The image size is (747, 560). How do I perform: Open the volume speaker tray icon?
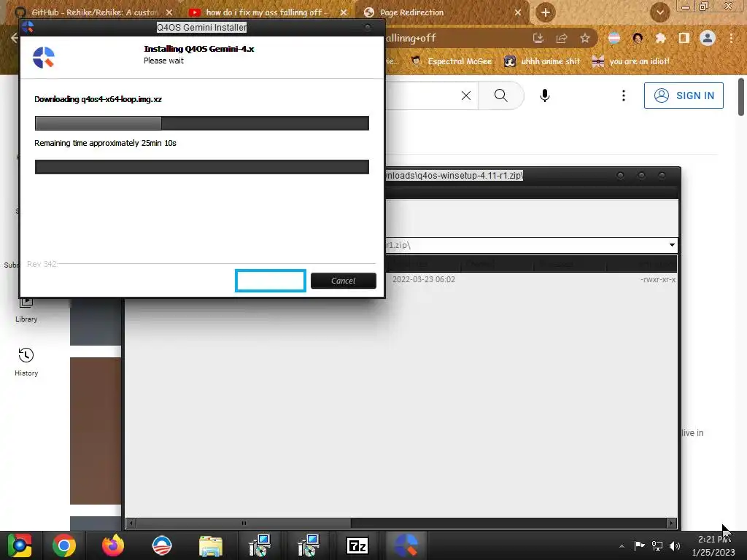(x=675, y=545)
